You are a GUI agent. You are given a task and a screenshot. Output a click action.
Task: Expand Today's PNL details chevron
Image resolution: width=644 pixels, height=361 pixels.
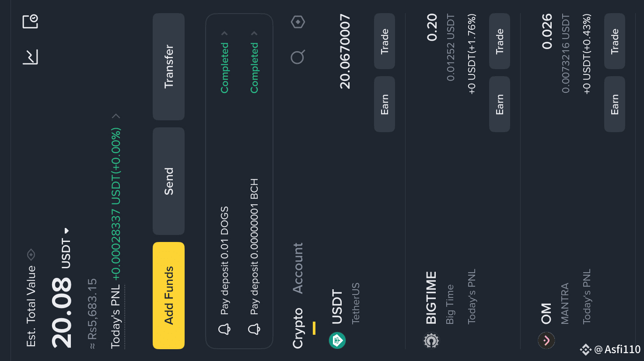[x=116, y=116]
